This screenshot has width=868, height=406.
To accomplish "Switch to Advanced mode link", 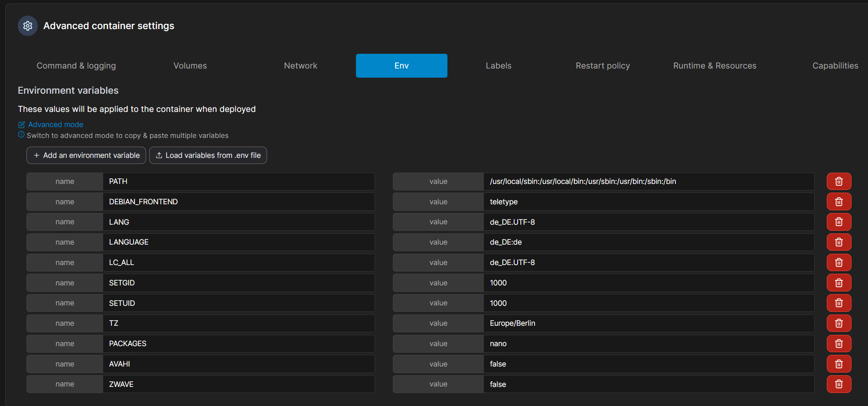I will [55, 124].
